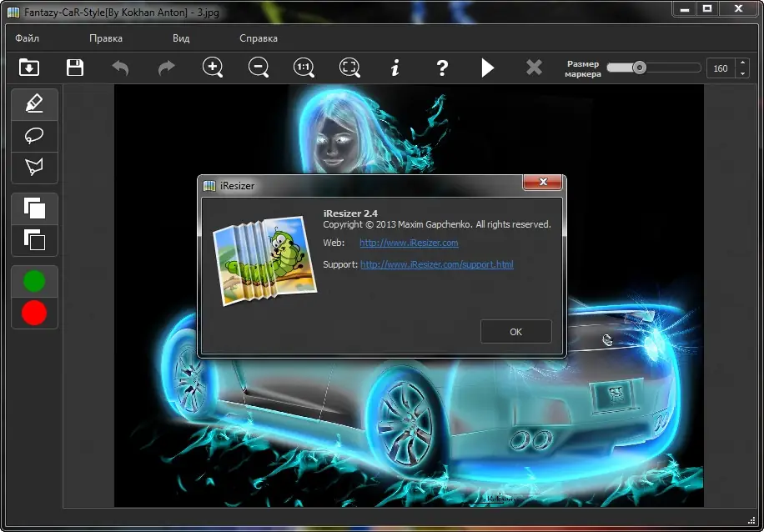This screenshot has height=532, width=764.
Task: Adjust the marker size slider handle
Action: (x=639, y=68)
